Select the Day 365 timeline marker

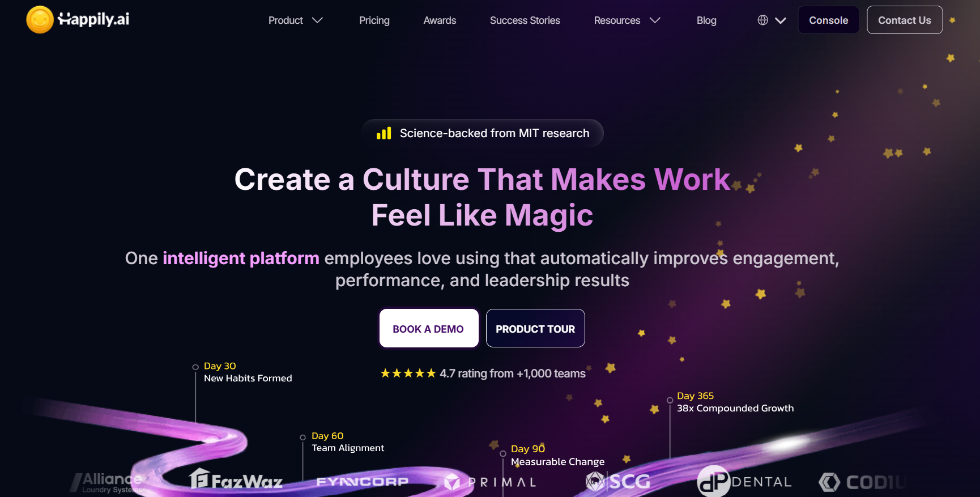pyautogui.click(x=670, y=400)
